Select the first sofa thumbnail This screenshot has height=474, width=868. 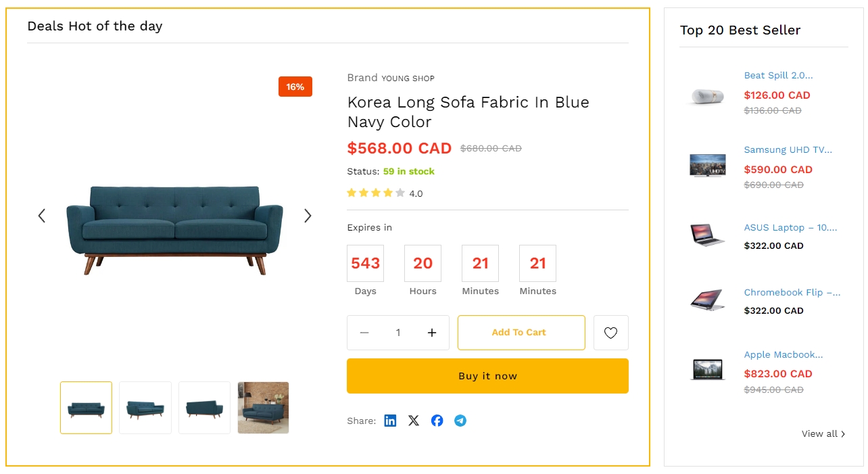(x=86, y=408)
